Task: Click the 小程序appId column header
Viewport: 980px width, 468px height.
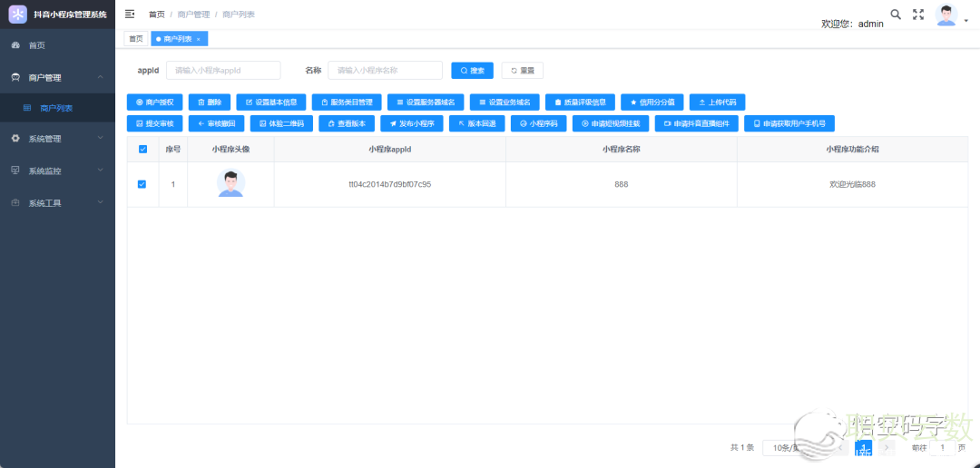Action: click(x=390, y=150)
